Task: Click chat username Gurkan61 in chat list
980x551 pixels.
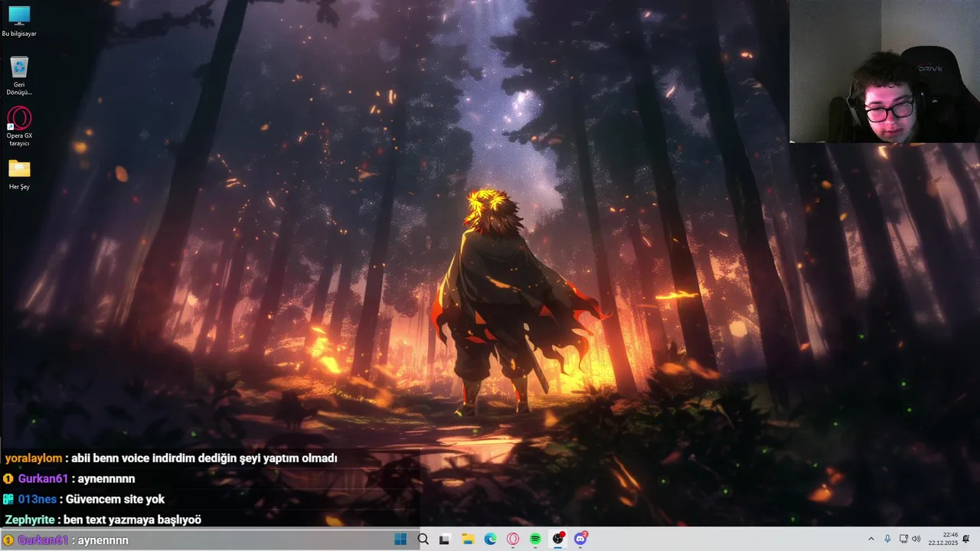Action: click(x=43, y=479)
